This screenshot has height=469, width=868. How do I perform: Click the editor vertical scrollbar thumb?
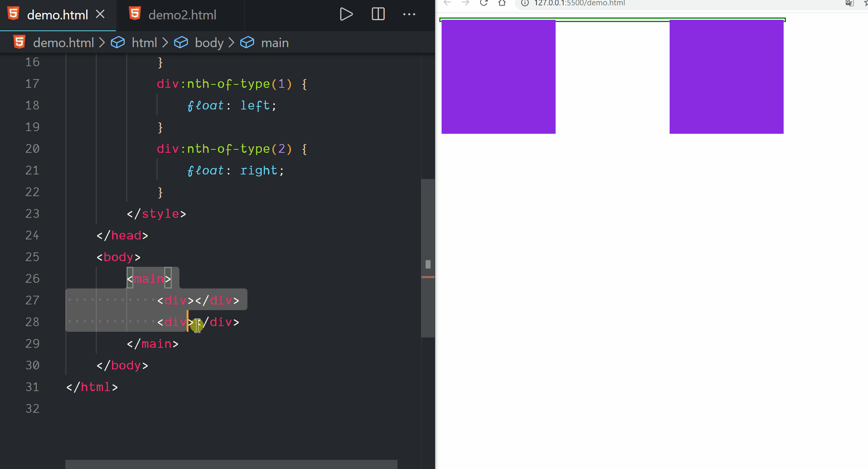tap(428, 258)
